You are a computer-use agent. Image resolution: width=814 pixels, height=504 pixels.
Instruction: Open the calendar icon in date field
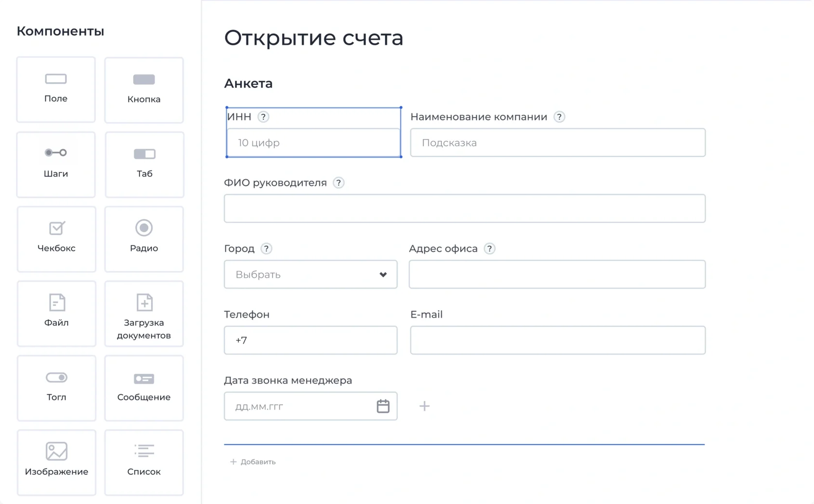coord(383,406)
